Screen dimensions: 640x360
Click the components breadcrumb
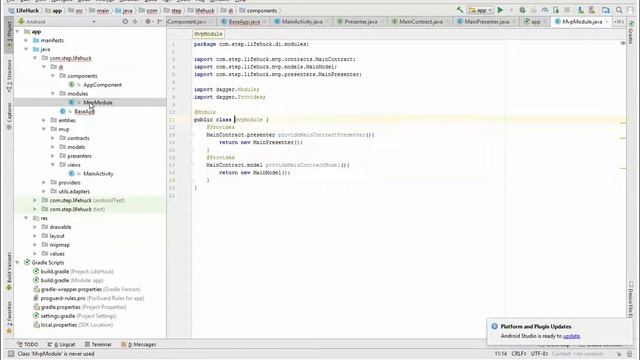(x=259, y=11)
